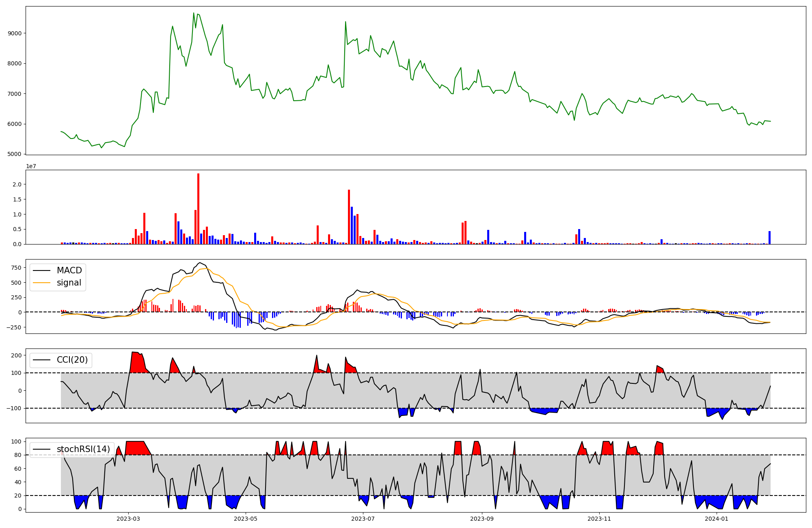Select the 2023-07 date tick label
Image resolution: width=812 pixels, height=528 pixels.
tap(363, 519)
